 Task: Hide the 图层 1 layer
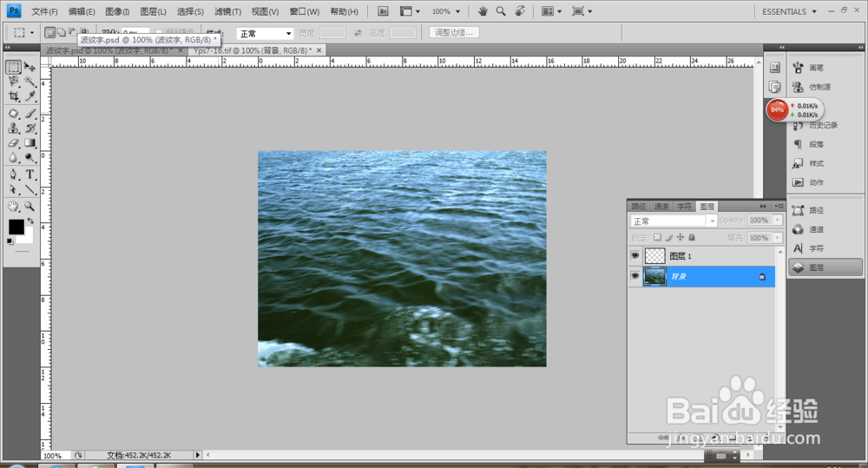click(635, 256)
